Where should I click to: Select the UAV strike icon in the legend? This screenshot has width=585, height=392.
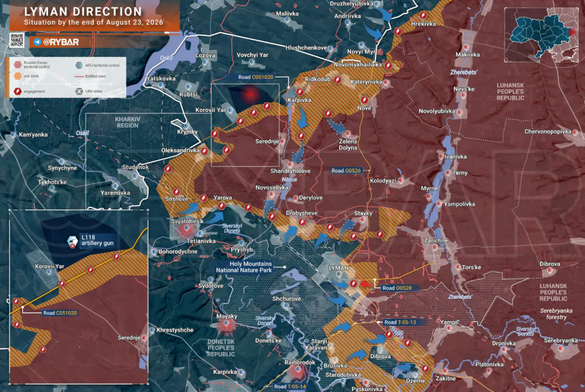[x=79, y=91]
